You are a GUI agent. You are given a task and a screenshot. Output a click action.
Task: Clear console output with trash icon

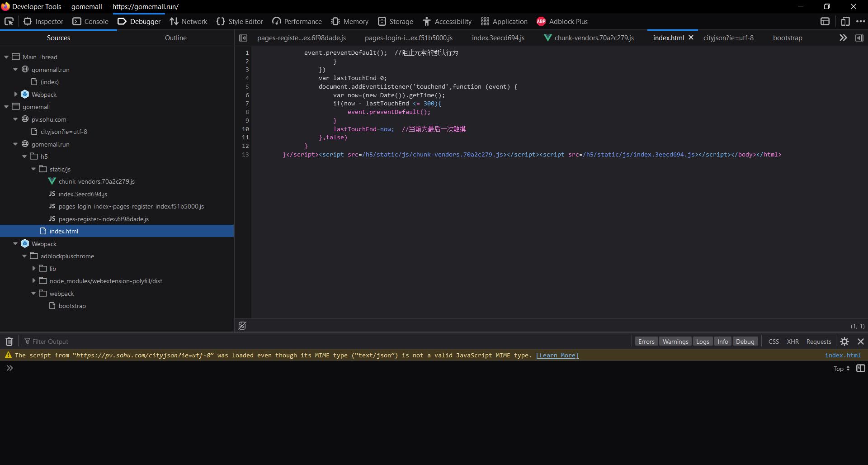9,342
